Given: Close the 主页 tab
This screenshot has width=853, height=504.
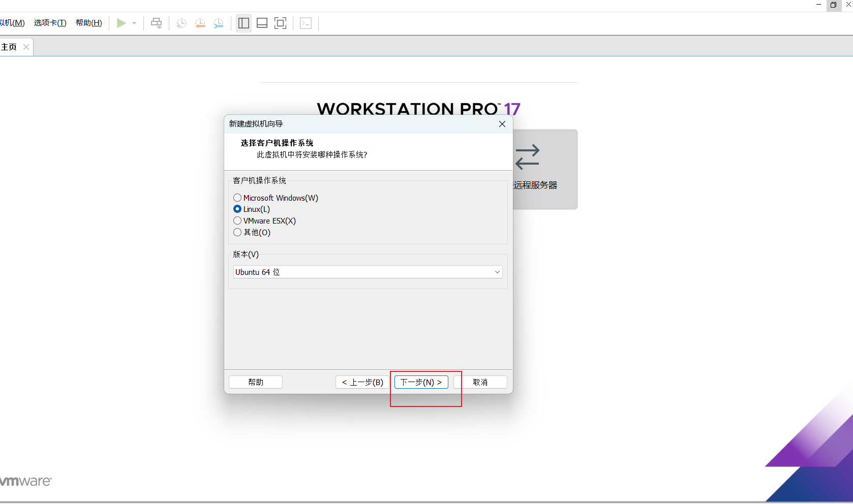Looking at the screenshot, I should point(26,47).
